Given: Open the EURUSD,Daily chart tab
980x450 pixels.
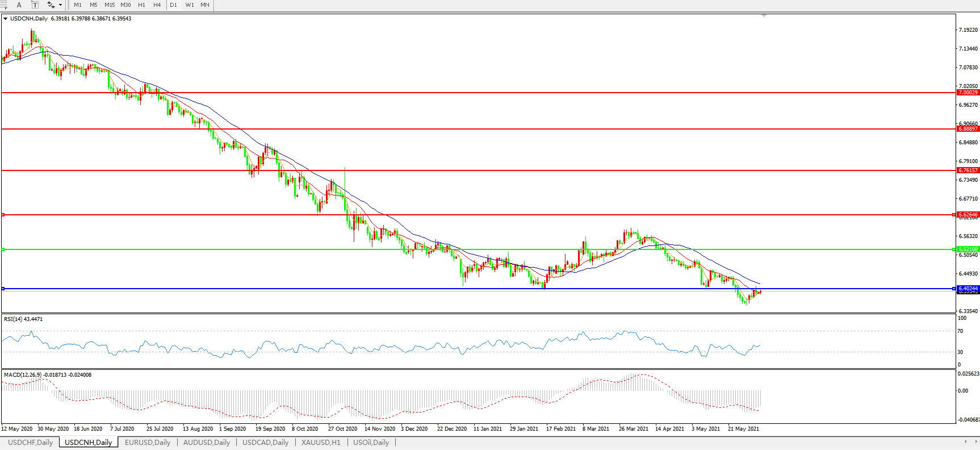Looking at the screenshot, I should (x=148, y=443).
